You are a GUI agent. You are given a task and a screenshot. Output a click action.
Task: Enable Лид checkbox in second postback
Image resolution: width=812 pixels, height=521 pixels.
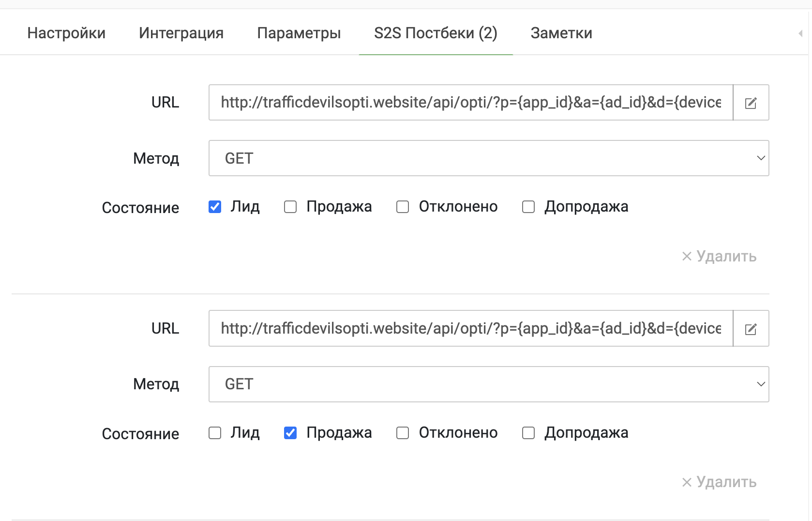point(215,433)
